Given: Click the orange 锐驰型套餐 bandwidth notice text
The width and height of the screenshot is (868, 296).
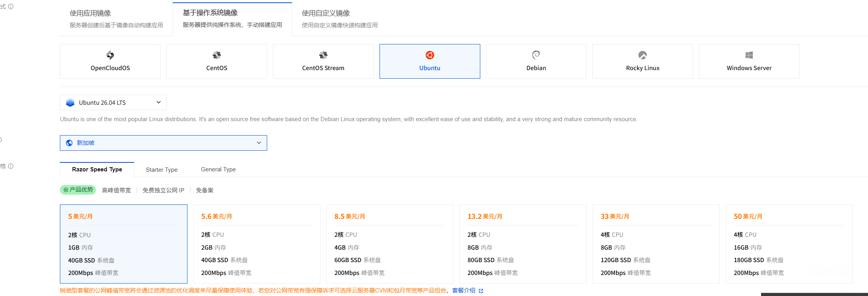Looking at the screenshot, I should tap(255, 291).
